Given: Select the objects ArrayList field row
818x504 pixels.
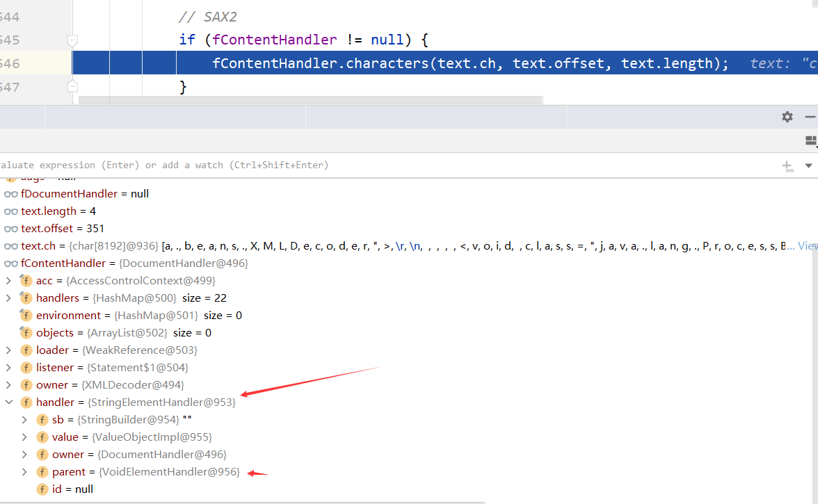Looking at the screenshot, I should 124,332.
